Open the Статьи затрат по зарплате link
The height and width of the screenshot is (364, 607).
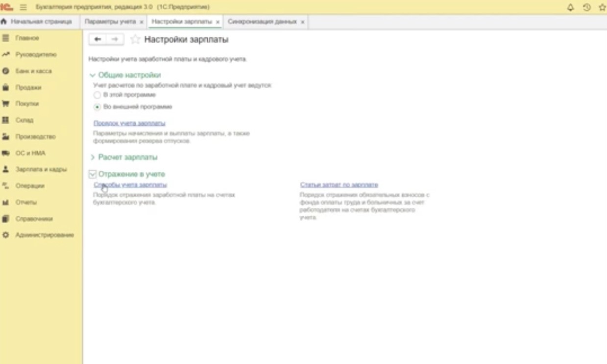[339, 185]
